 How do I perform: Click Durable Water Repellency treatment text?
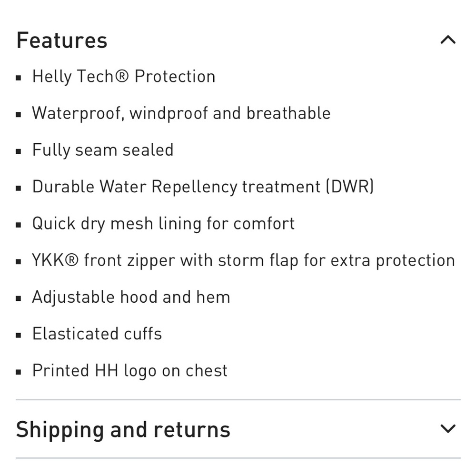coord(203,187)
